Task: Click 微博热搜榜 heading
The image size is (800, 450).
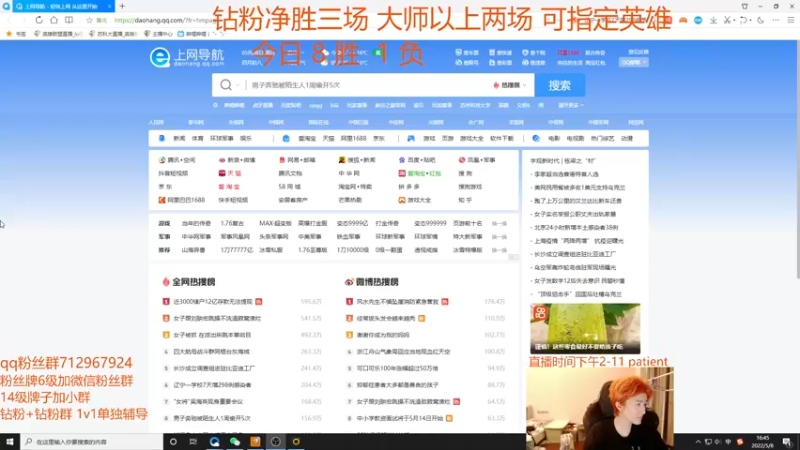Action: pos(372,282)
